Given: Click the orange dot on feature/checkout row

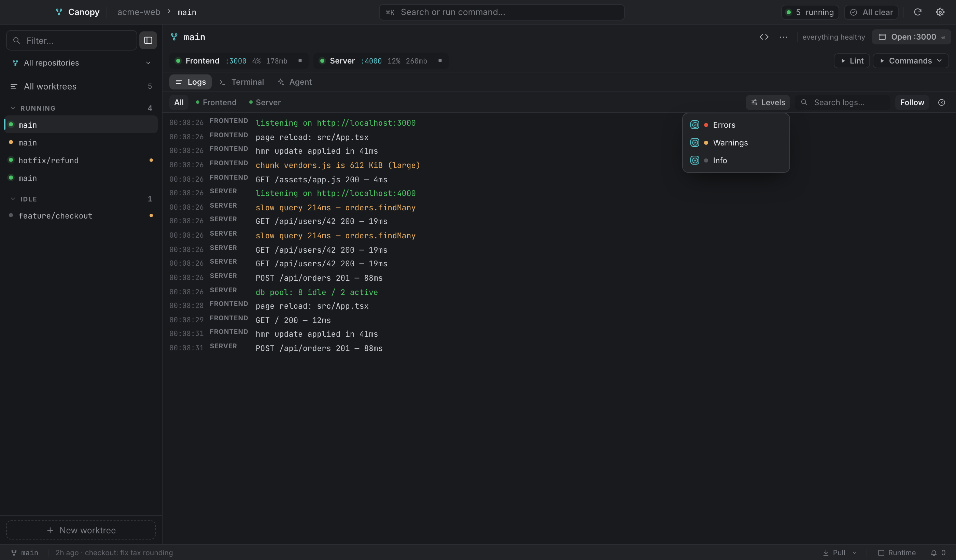Looking at the screenshot, I should [151, 215].
